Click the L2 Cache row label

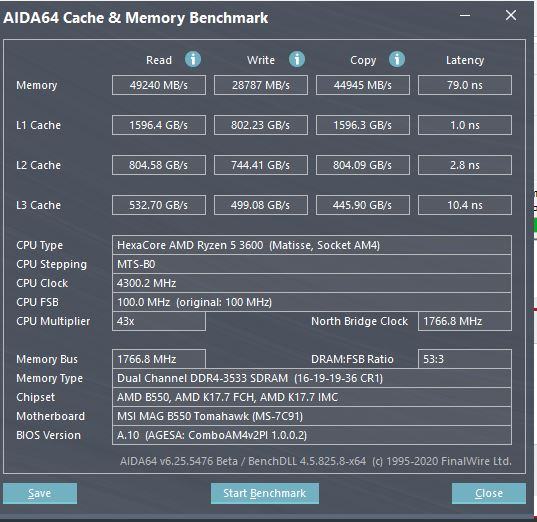(x=38, y=165)
